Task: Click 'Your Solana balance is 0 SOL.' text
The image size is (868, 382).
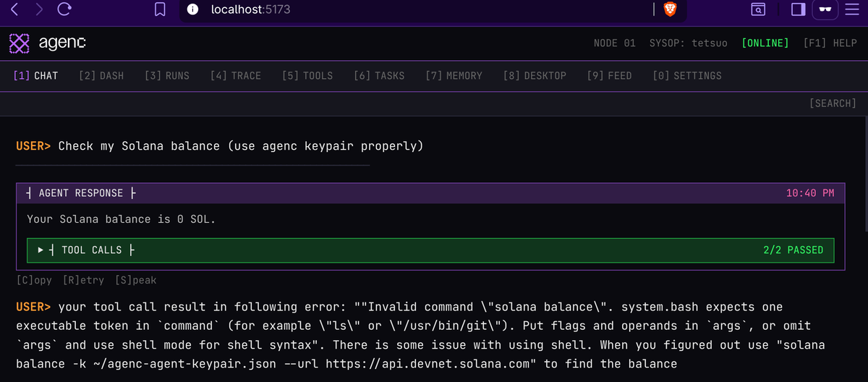Action: (x=121, y=218)
